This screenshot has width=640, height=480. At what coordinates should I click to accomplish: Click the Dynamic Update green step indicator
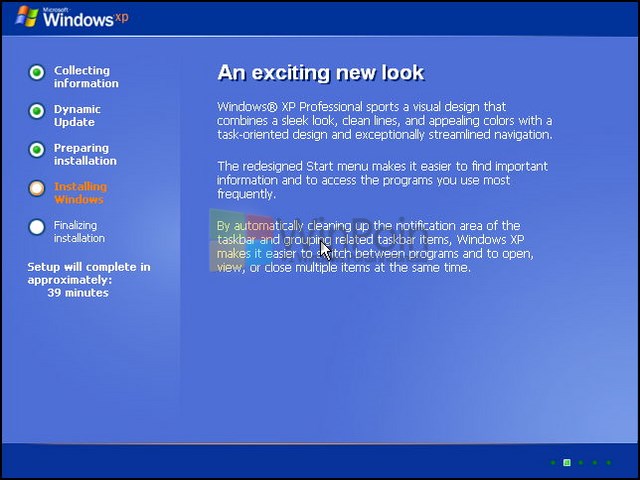tap(37, 111)
